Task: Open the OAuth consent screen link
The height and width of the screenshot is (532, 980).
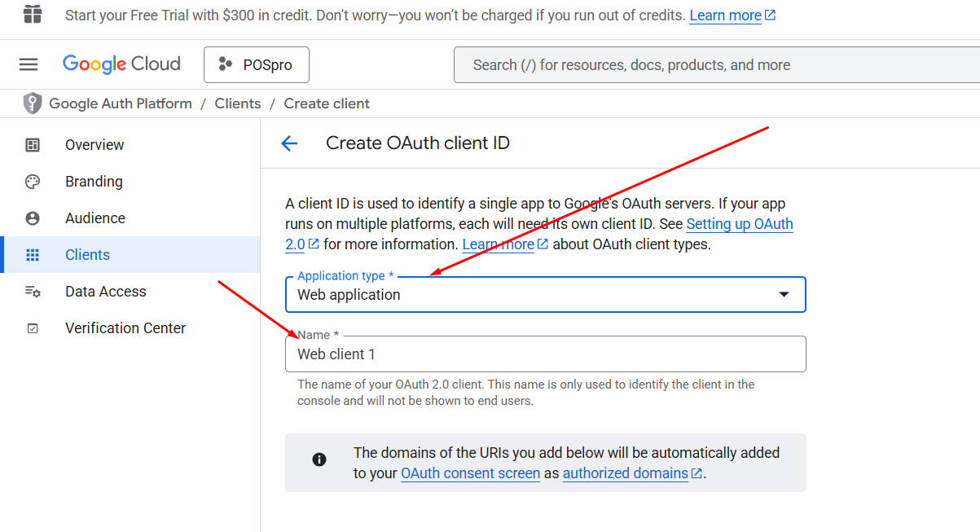Action: pyautogui.click(x=470, y=473)
